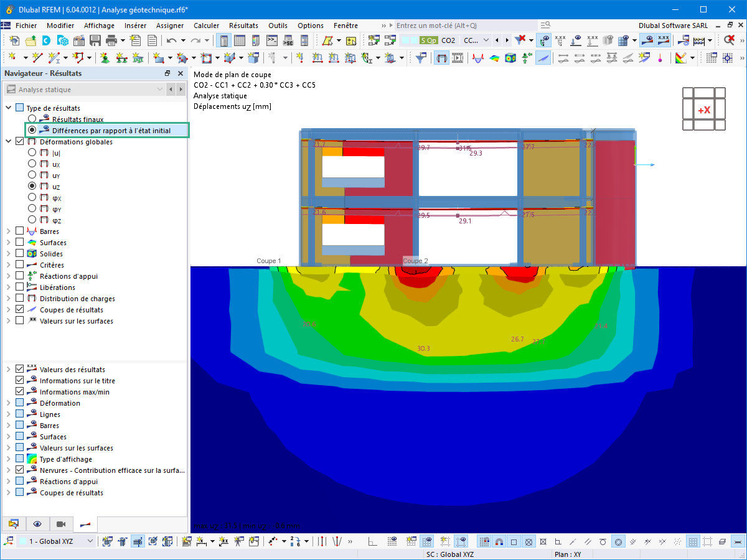This screenshot has height=560, width=747.
Task: Click the member results diagram icon
Action: tap(478, 58)
